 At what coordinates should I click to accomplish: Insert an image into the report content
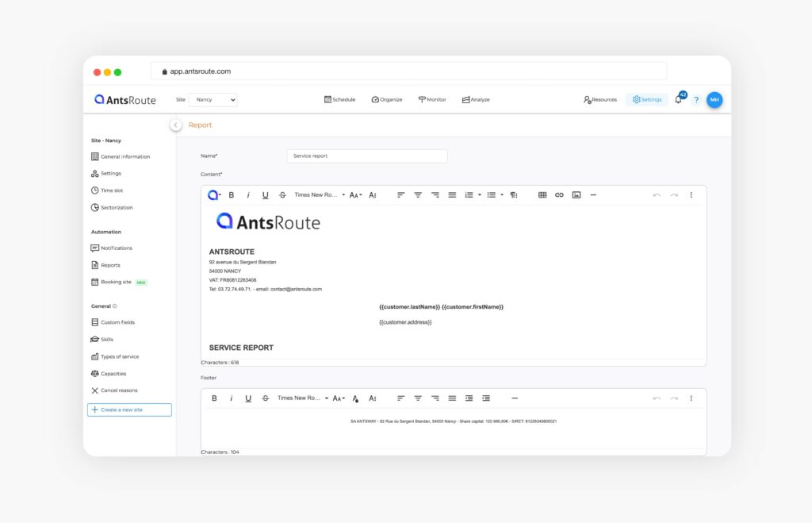577,194
